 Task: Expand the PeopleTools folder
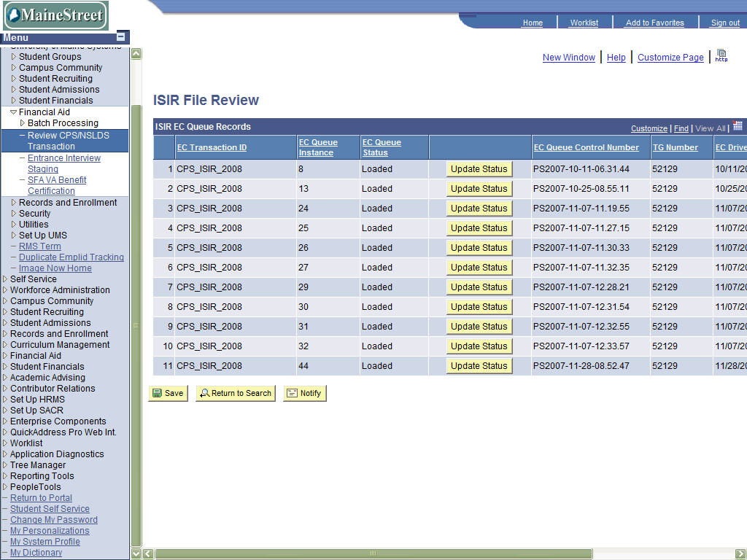5,487
